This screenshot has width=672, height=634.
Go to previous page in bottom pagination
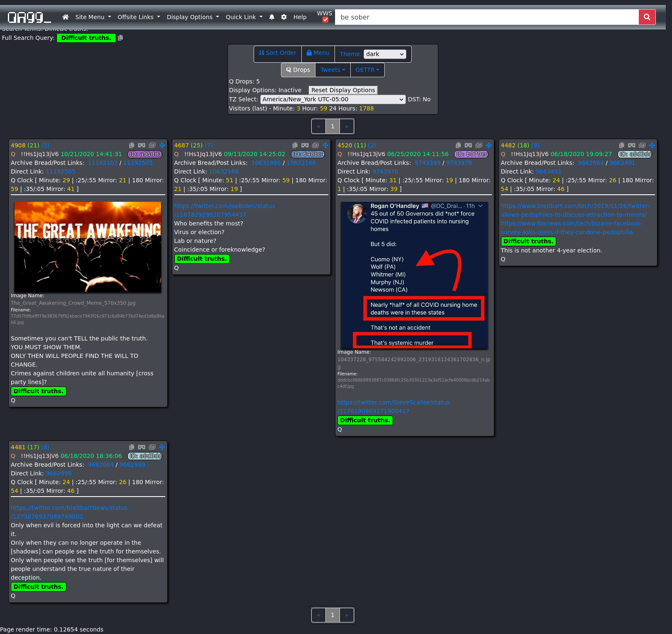tap(318, 615)
